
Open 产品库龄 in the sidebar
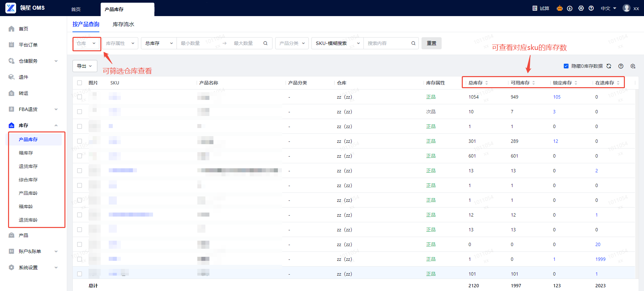pos(28,193)
